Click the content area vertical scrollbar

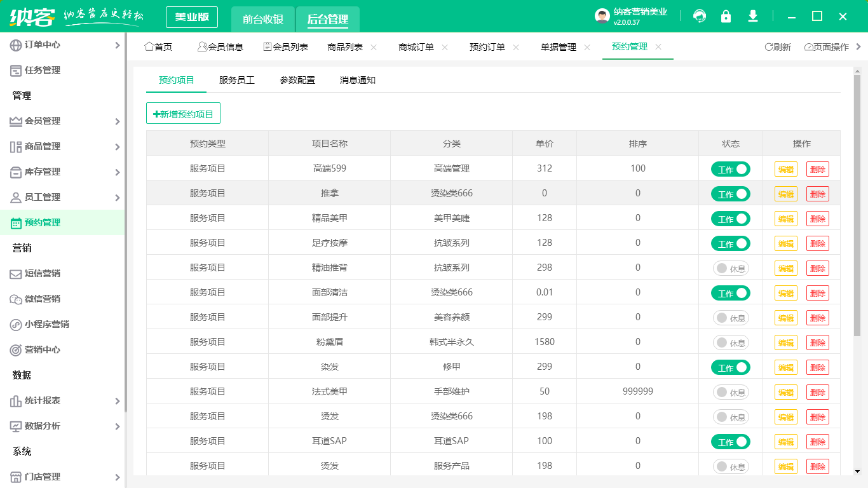[x=857, y=205]
